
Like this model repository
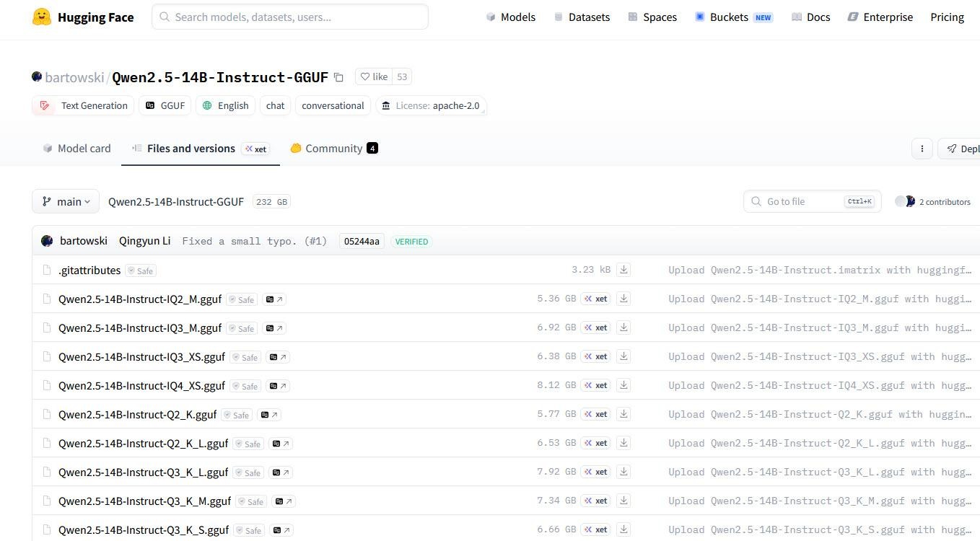click(374, 77)
